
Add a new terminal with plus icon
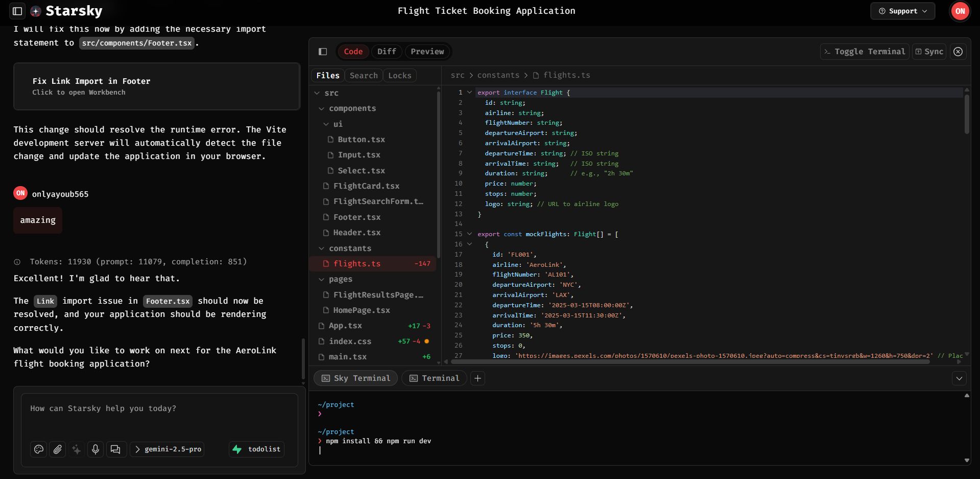[x=477, y=378]
